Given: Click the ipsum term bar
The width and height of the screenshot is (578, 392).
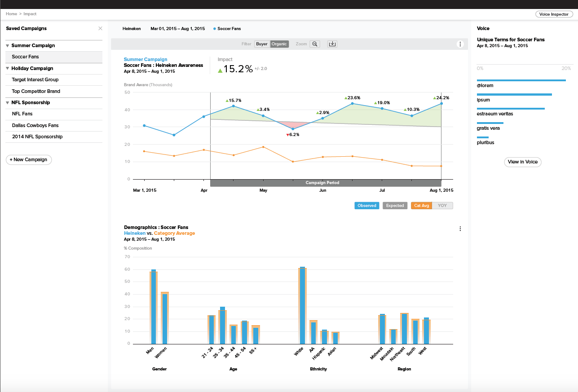Looking at the screenshot, I should tap(514, 95).
